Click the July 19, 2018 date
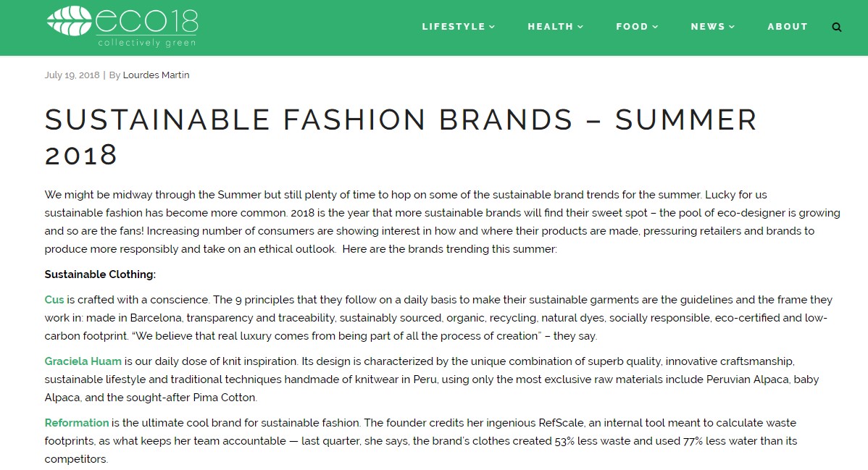 72,75
